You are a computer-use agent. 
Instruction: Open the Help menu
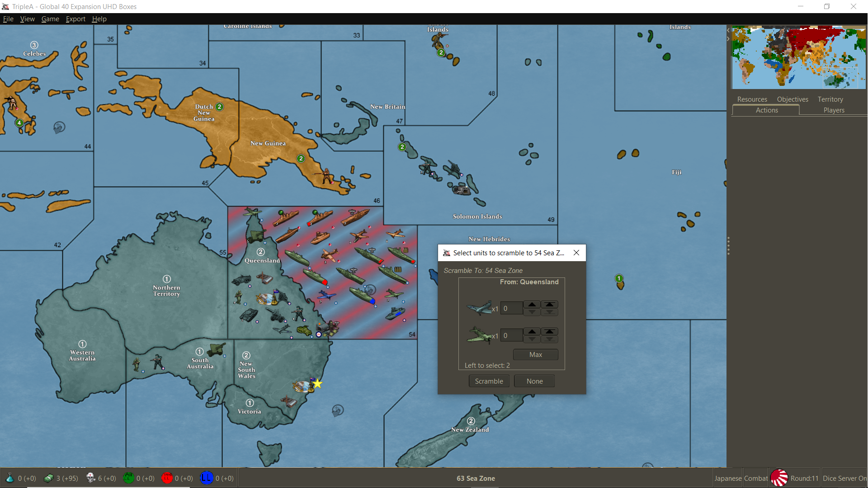(x=99, y=19)
